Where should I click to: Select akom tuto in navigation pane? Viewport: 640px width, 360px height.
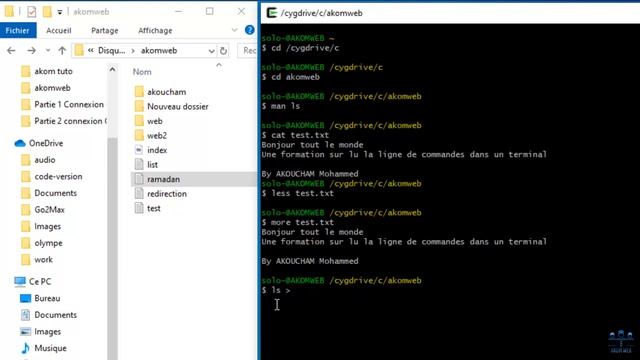coord(53,71)
